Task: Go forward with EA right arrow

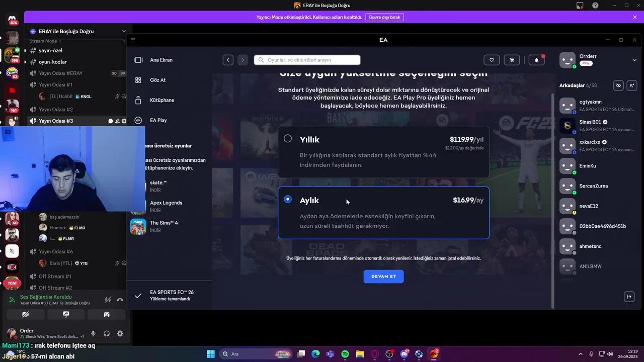Action: pos(243,60)
